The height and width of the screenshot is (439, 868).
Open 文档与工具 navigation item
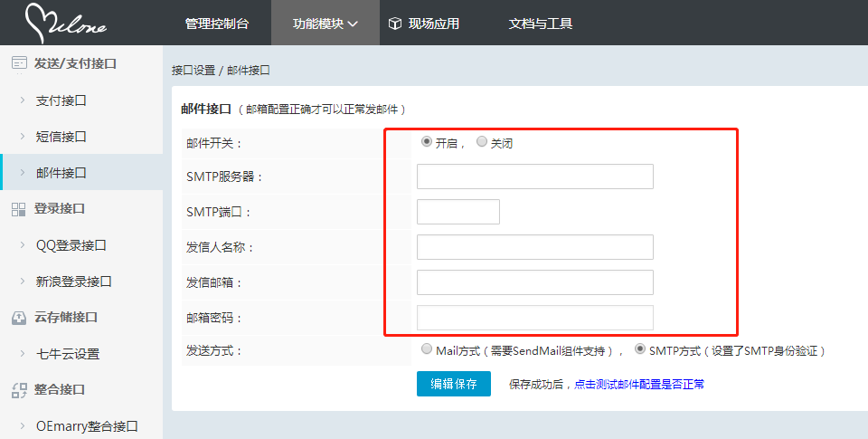(x=541, y=24)
